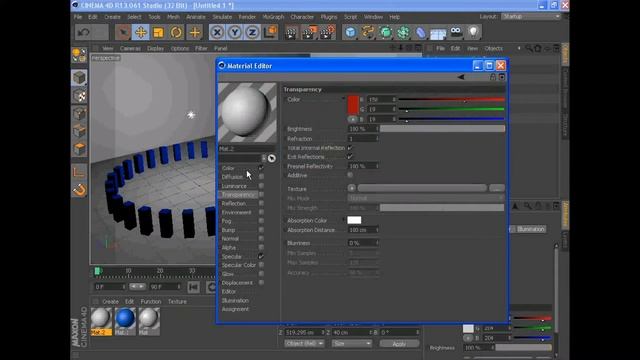Open the Character menu
The width and height of the screenshot is (640, 360).
point(302,17)
